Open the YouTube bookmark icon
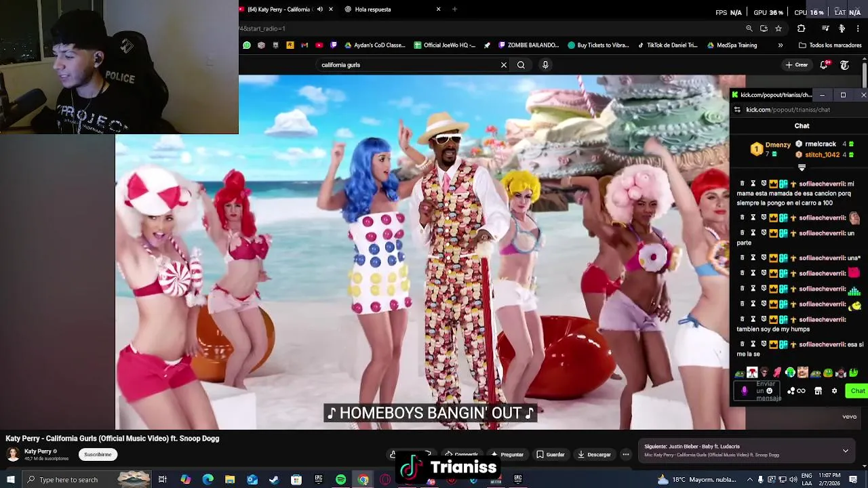Viewport: 868px width, 488px height. (319, 45)
